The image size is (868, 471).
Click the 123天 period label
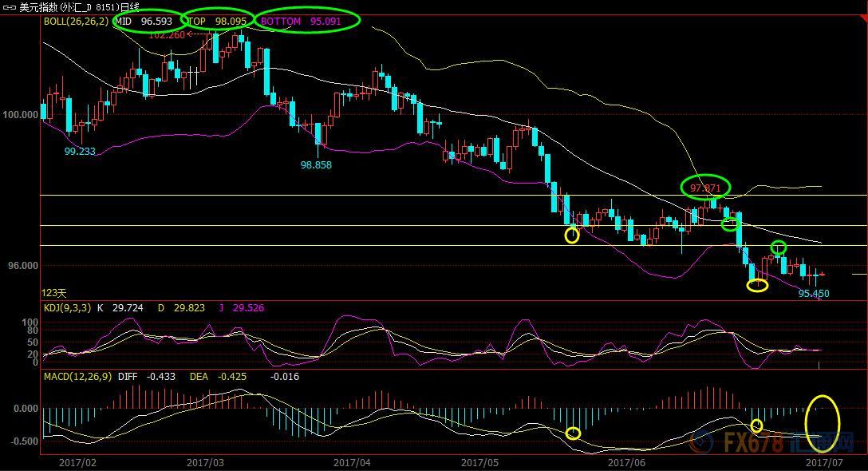(x=53, y=292)
